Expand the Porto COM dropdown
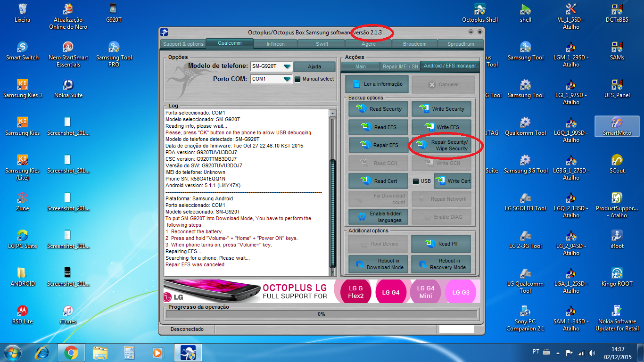644x362 pixels. coord(287,79)
